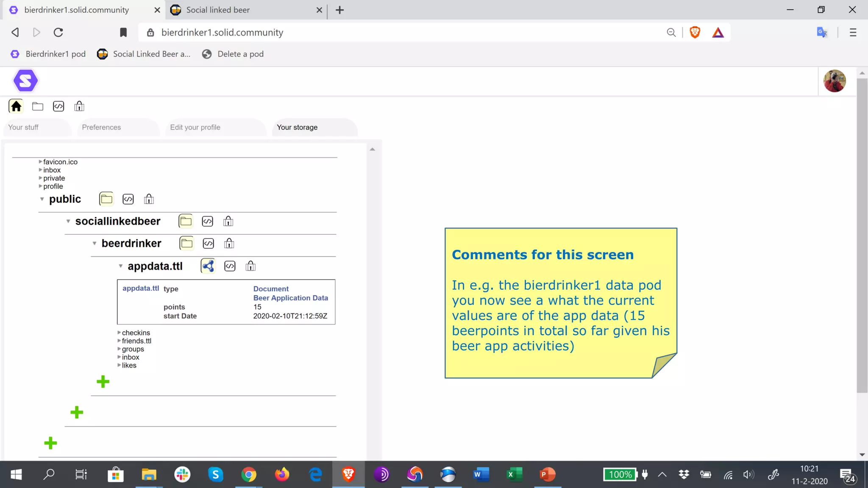The height and width of the screenshot is (488, 868).
Task: Collapse the appdata.ttl item
Action: tap(121, 266)
